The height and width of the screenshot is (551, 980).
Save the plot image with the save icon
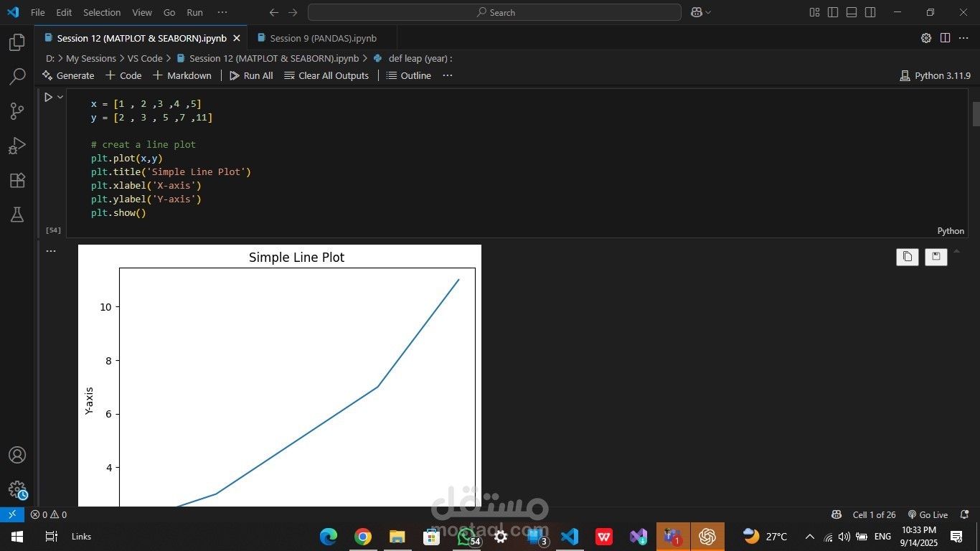click(x=936, y=257)
